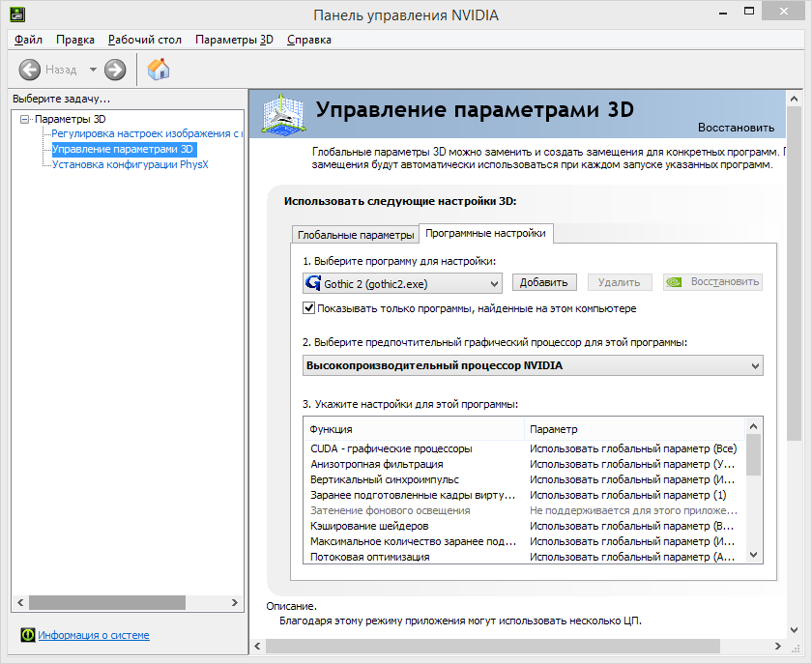812x664 pixels.
Task: Open the 'Рабочий стол' menu
Action: coord(144,40)
